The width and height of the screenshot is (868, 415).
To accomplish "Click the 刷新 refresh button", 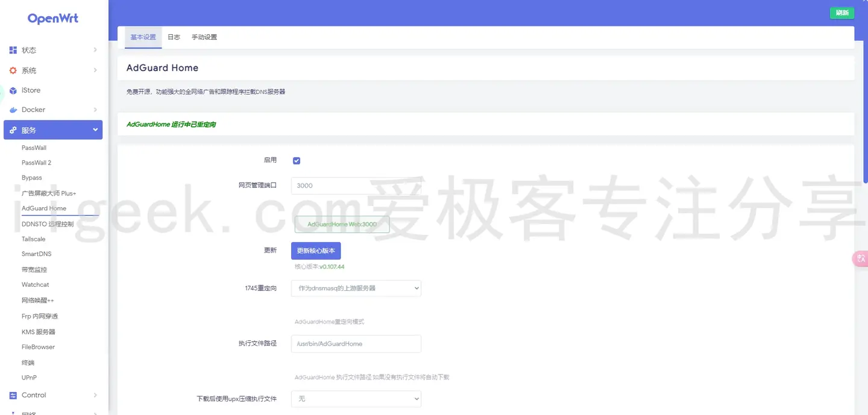I will [841, 12].
